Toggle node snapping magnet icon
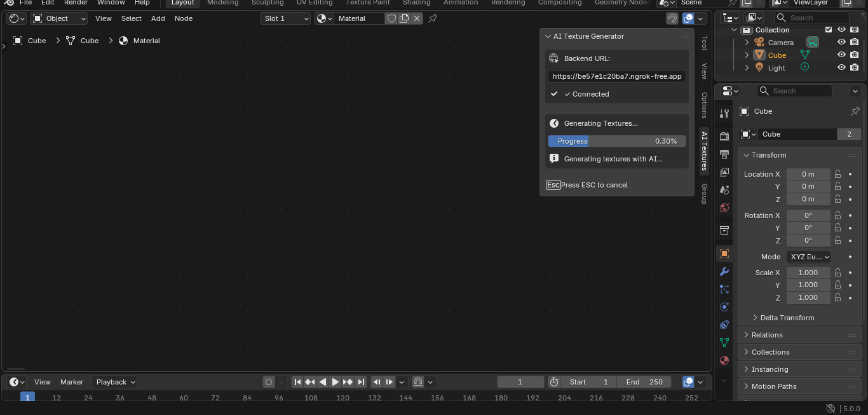 [x=672, y=18]
